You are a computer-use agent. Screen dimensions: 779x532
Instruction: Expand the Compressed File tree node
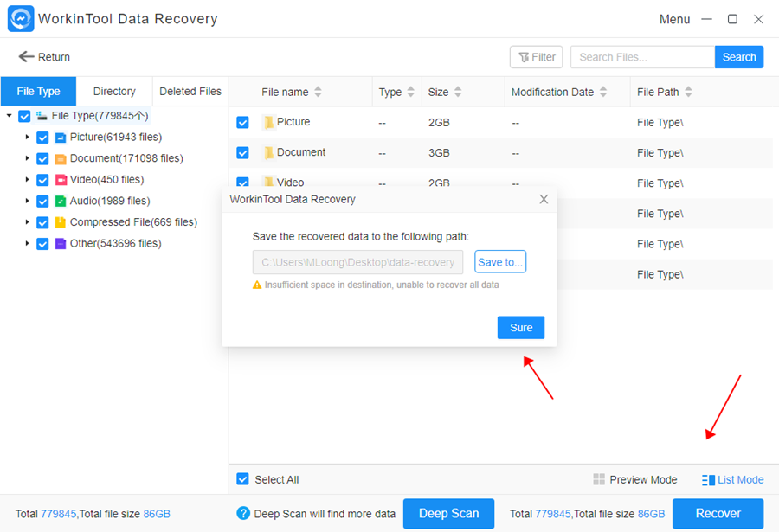(28, 222)
